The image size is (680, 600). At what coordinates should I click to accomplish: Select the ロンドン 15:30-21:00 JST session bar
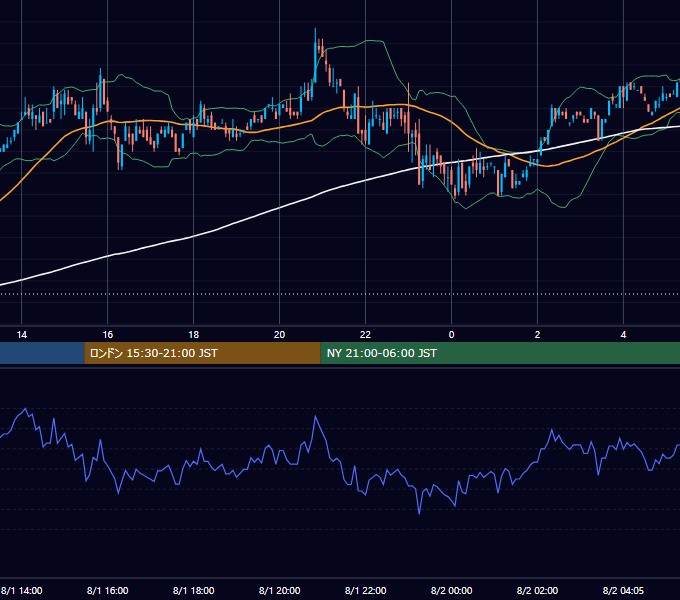[202, 353]
